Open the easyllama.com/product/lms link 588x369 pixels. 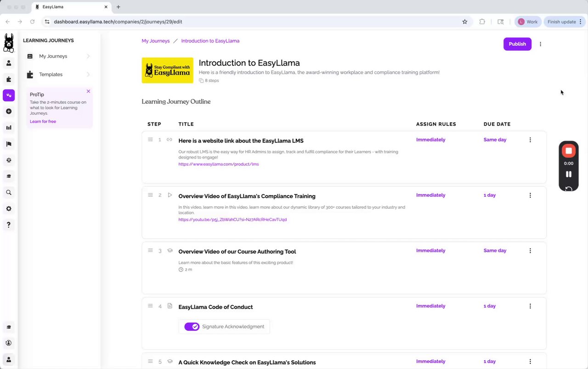pyautogui.click(x=219, y=164)
